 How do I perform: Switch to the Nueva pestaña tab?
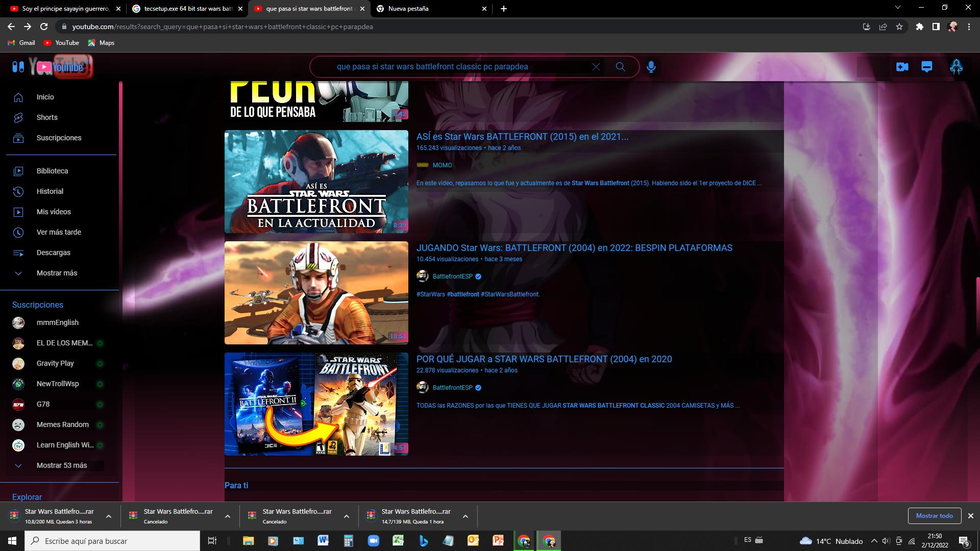point(408,9)
